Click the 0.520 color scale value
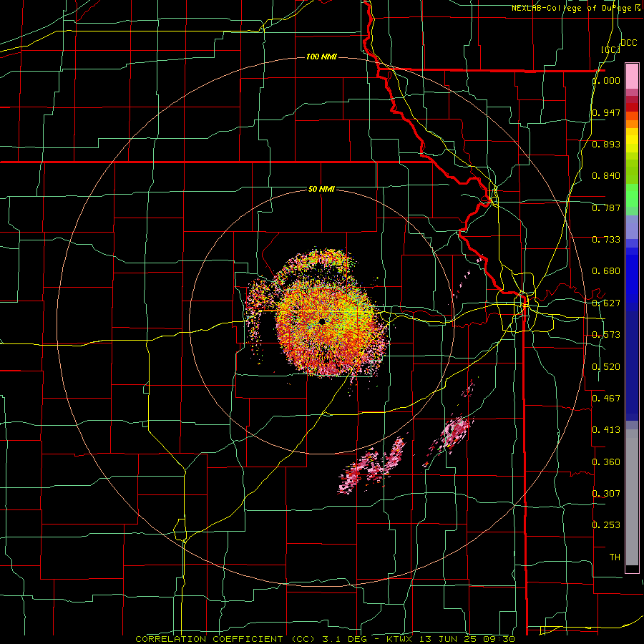Screen dimensions: 644x644 pos(606,367)
